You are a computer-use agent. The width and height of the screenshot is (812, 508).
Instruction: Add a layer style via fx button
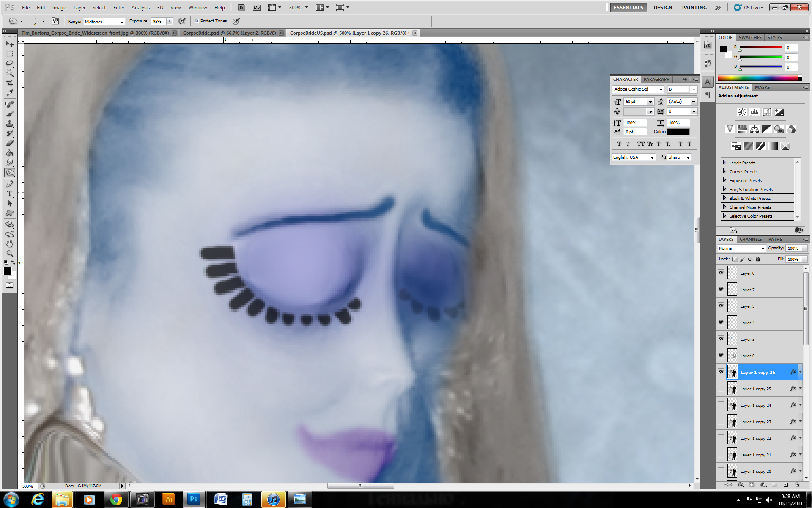[741, 485]
